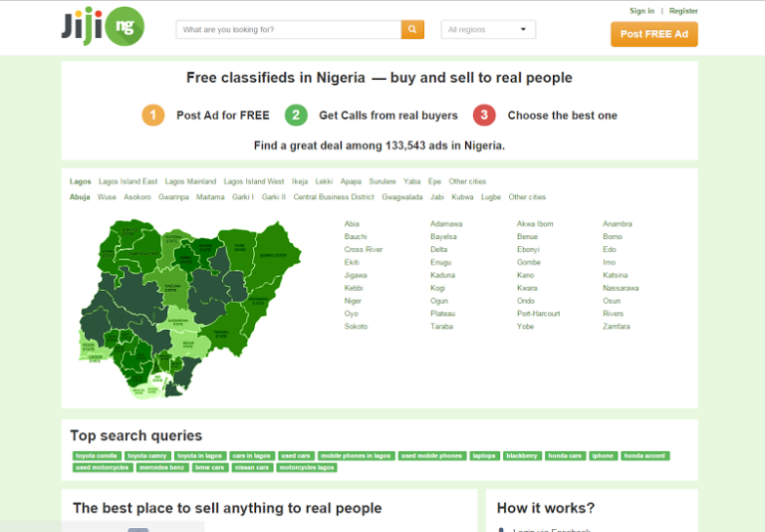Click the Jiji.ng logo
Viewport: 765px width, 532px height.
pyautogui.click(x=102, y=26)
